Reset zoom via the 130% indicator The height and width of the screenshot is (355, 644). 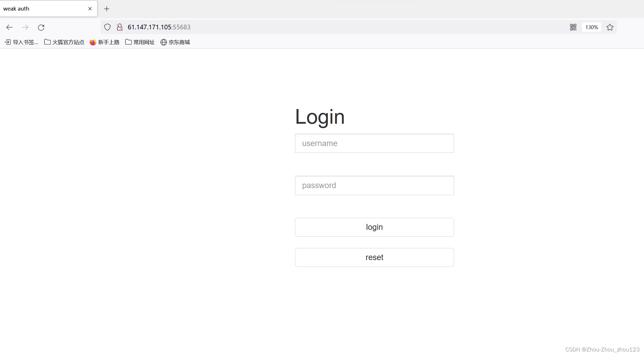pos(591,27)
